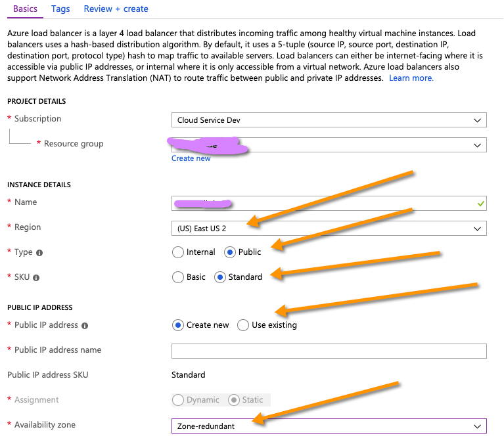Open the Availability zone dropdown

point(329,426)
